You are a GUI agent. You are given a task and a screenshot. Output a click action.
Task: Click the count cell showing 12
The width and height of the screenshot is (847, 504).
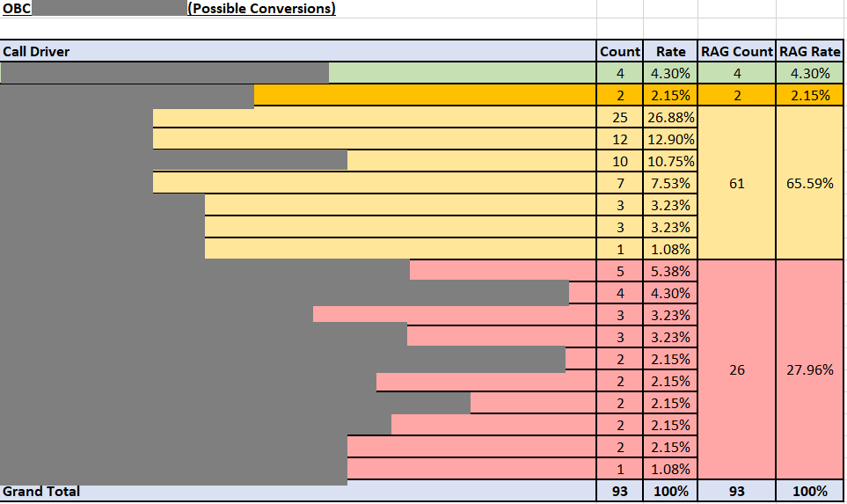[619, 139]
